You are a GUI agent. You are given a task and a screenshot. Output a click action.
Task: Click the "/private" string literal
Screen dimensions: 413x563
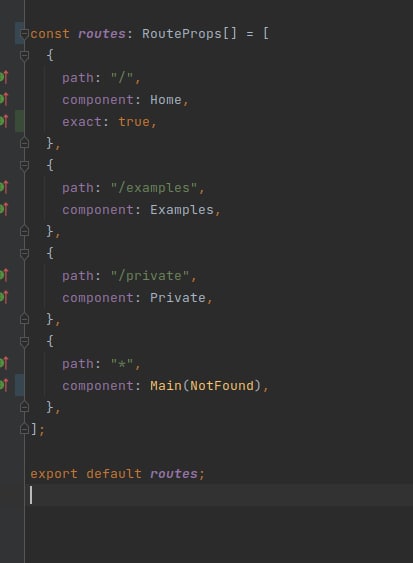pos(150,276)
